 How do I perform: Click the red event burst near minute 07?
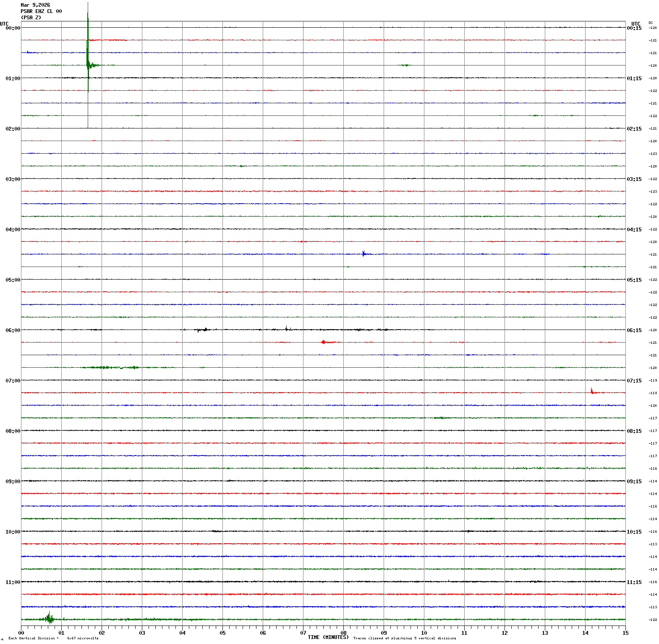[x=324, y=342]
